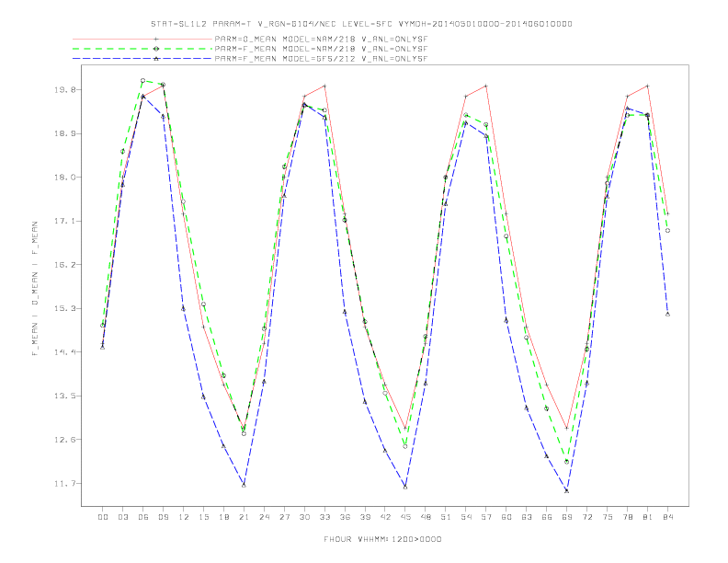728x563 pixels.
Task: Click x-axis forecast hour label 15
Action: tap(203, 517)
